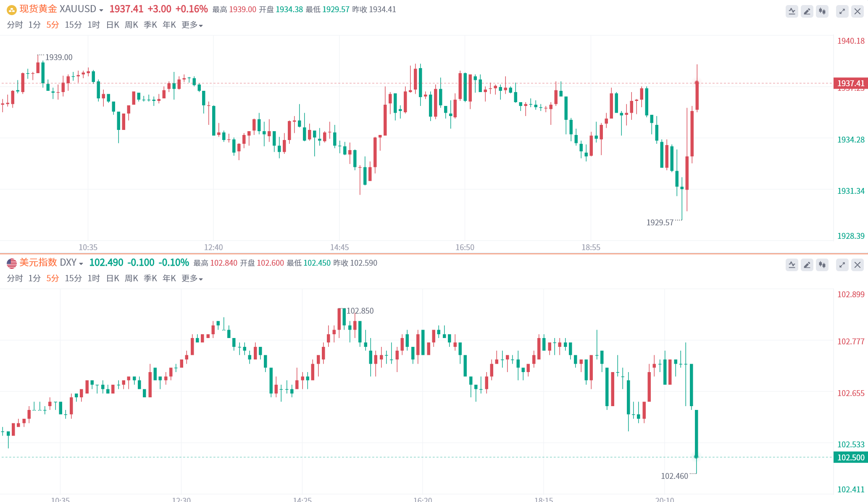
Task: Switch the gold chart to 15分 interval
Action: pos(73,25)
